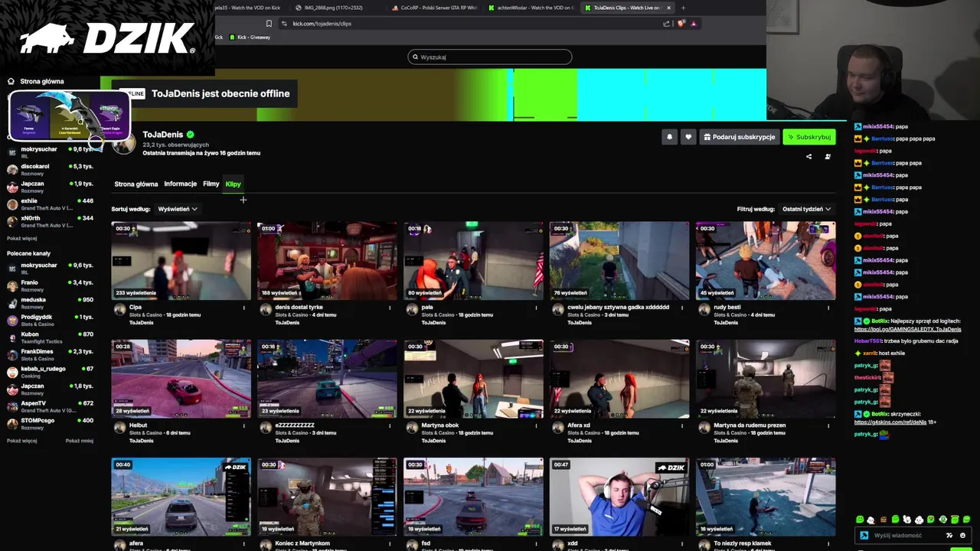Switch to Filmy channel tab

tap(211, 184)
